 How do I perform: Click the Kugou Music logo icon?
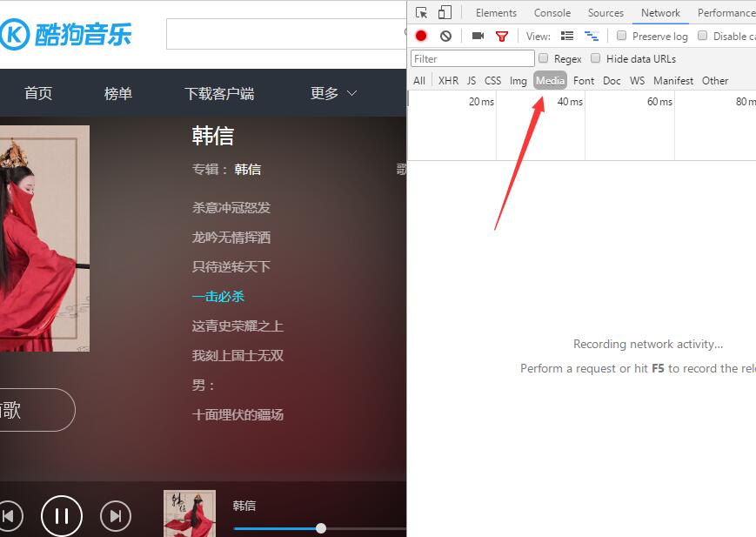[17, 33]
